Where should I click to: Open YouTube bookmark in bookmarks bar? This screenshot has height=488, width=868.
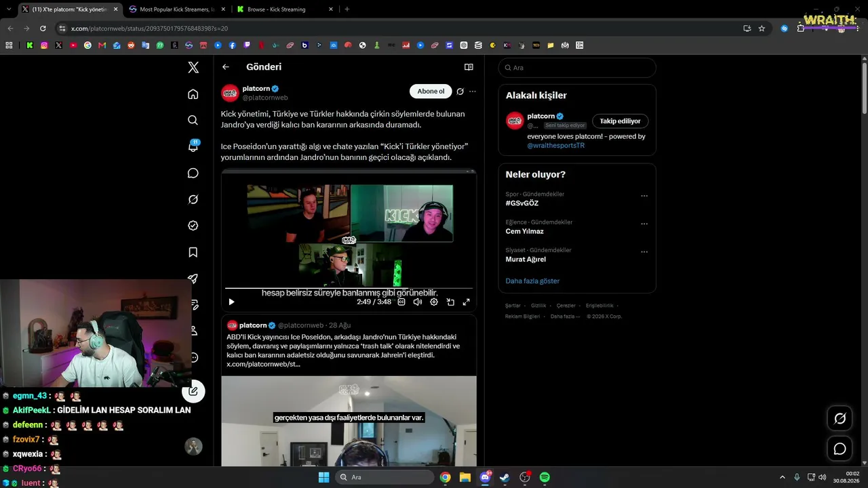[x=73, y=45]
